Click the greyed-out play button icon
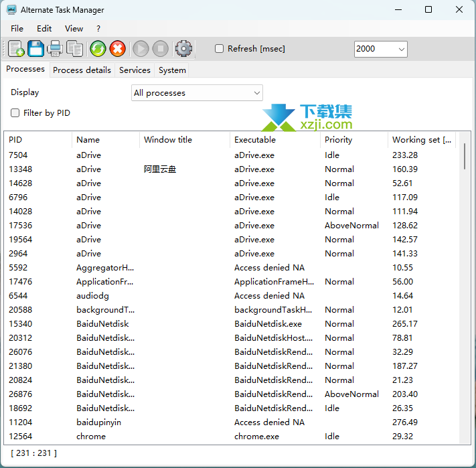476x468 pixels. [141, 49]
